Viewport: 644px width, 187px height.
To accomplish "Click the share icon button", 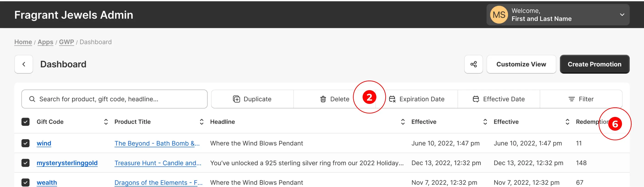I will (474, 64).
